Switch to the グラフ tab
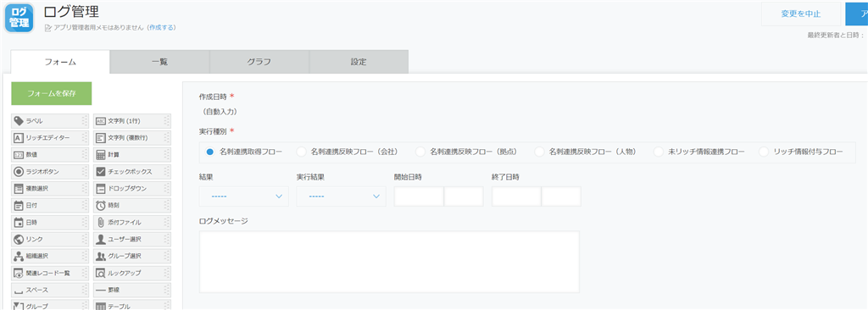The width and height of the screenshot is (868, 310). pos(259,62)
